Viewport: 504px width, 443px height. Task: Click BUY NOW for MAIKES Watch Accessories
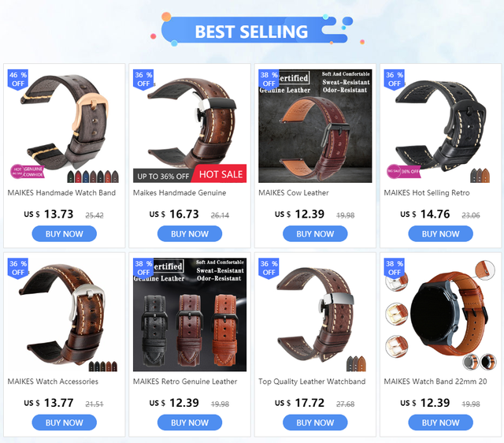coord(65,423)
